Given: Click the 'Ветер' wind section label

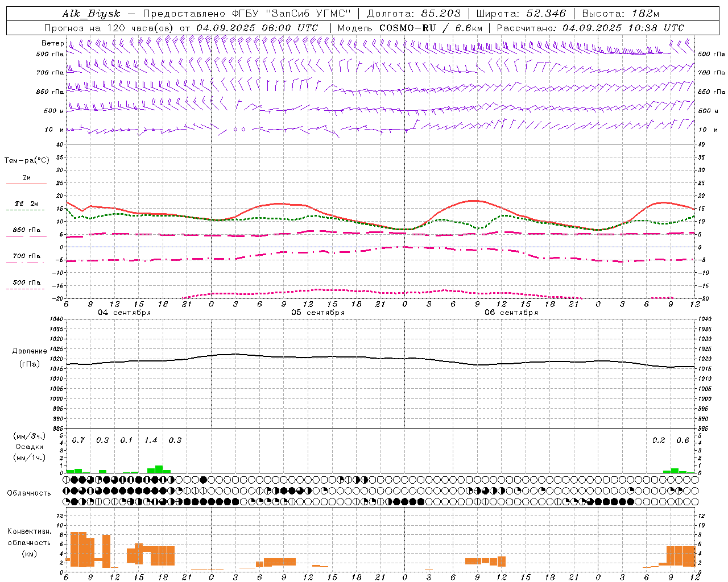Looking at the screenshot, I should click(53, 43).
